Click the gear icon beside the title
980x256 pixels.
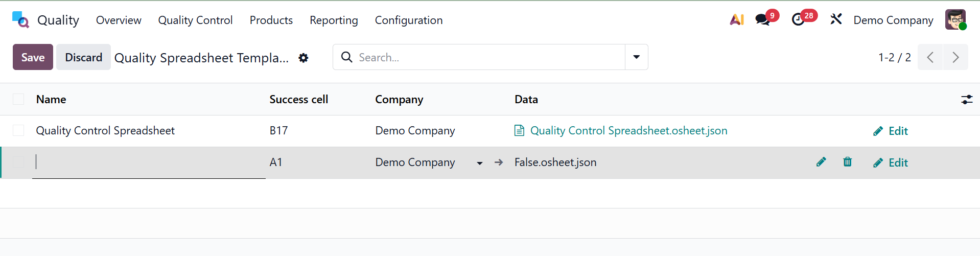(304, 58)
